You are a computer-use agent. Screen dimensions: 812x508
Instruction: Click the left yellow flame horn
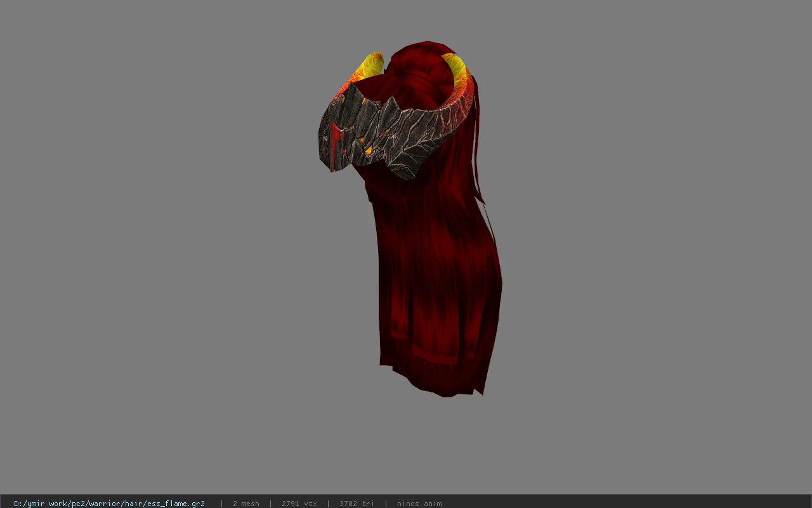point(369,69)
